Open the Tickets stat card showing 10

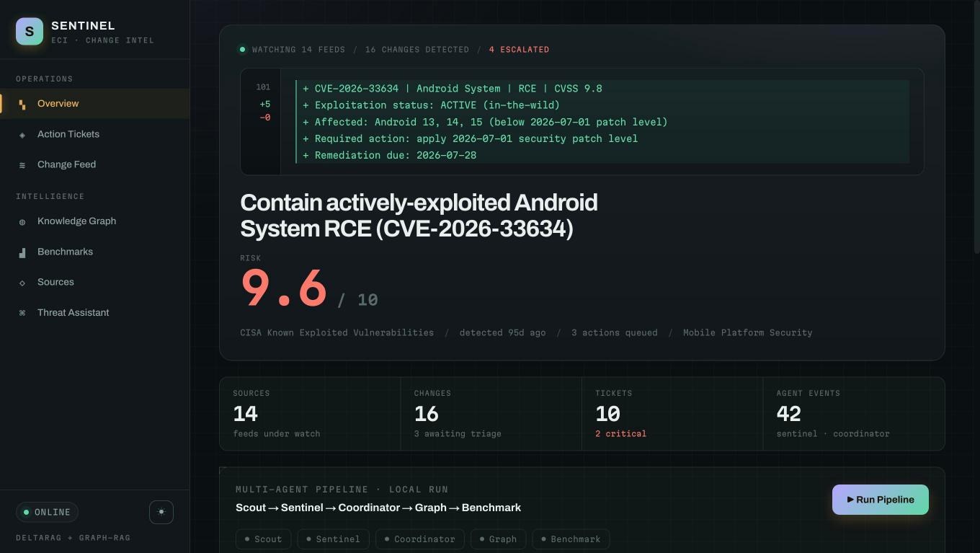tap(672, 414)
